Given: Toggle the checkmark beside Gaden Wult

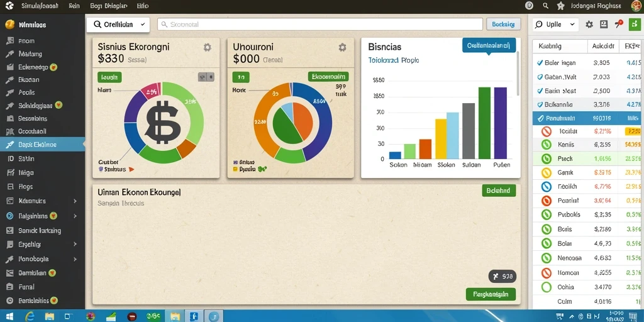Looking at the screenshot, I should coord(540,77).
